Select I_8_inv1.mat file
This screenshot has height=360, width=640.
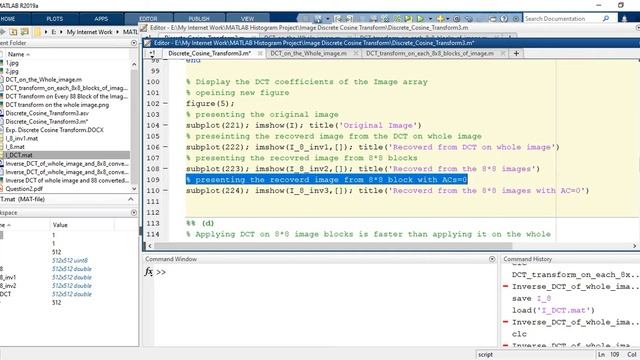tap(22, 138)
